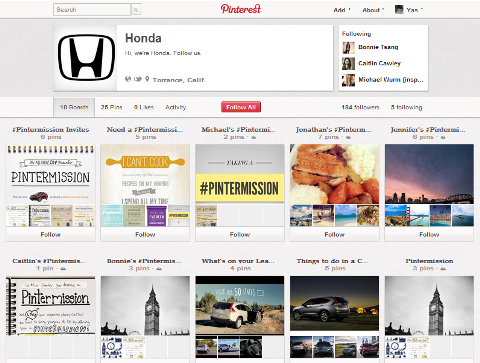The image size is (480, 363).
Task: Click Golden Gate Bridge small thumbnail
Action: [x=418, y=216]
